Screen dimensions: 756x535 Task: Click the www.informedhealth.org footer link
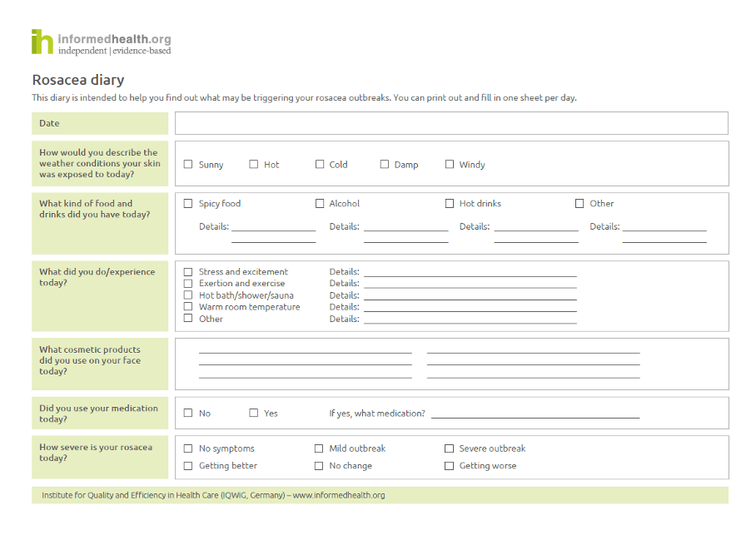(339, 495)
